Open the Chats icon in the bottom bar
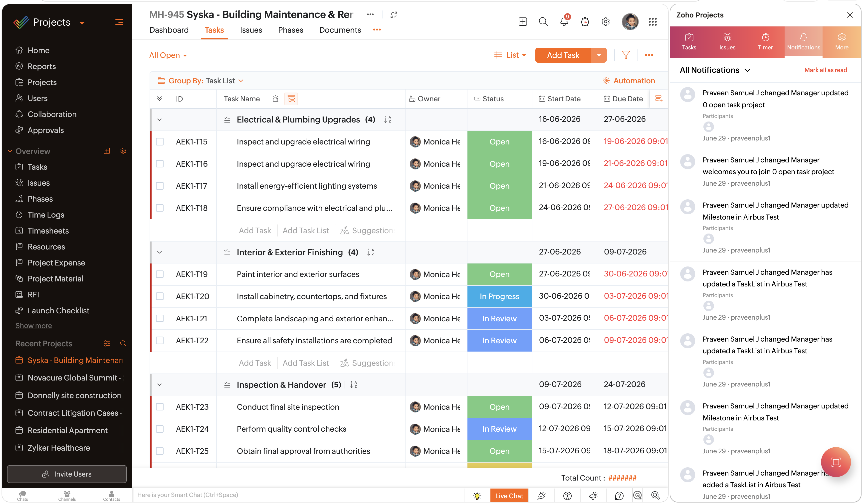Viewport: 863px width, 504px height. pyautogui.click(x=23, y=496)
